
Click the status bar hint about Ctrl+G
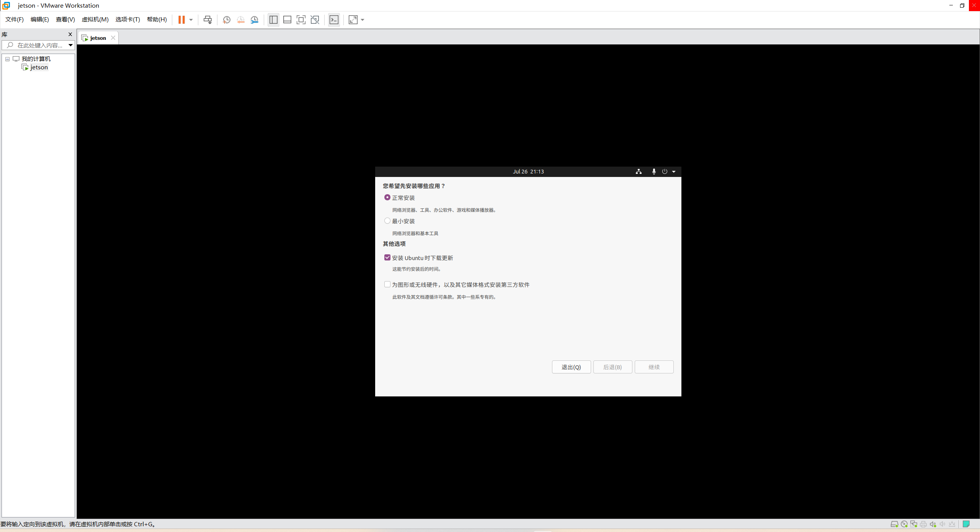click(x=78, y=524)
